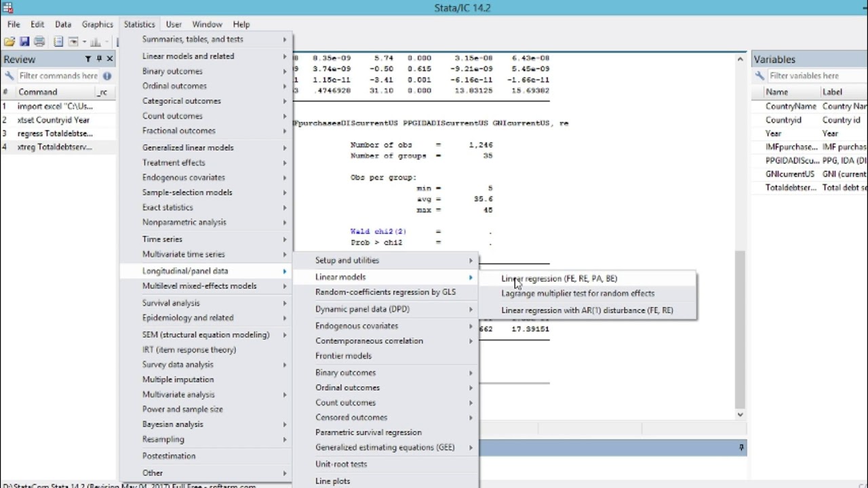This screenshot has height=488, width=868.
Task: Click the CountryName variable row
Action: (x=809, y=106)
